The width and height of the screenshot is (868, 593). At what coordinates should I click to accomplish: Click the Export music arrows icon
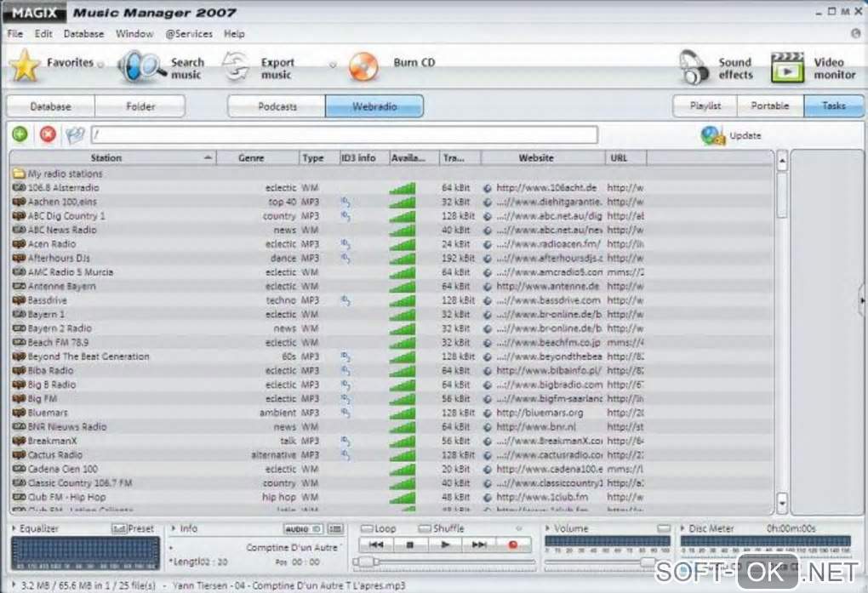point(237,66)
